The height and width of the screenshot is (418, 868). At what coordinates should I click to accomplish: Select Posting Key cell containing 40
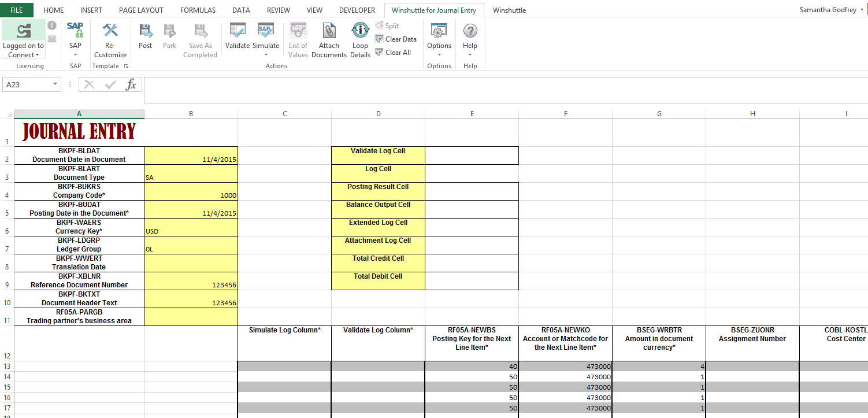[472, 366]
